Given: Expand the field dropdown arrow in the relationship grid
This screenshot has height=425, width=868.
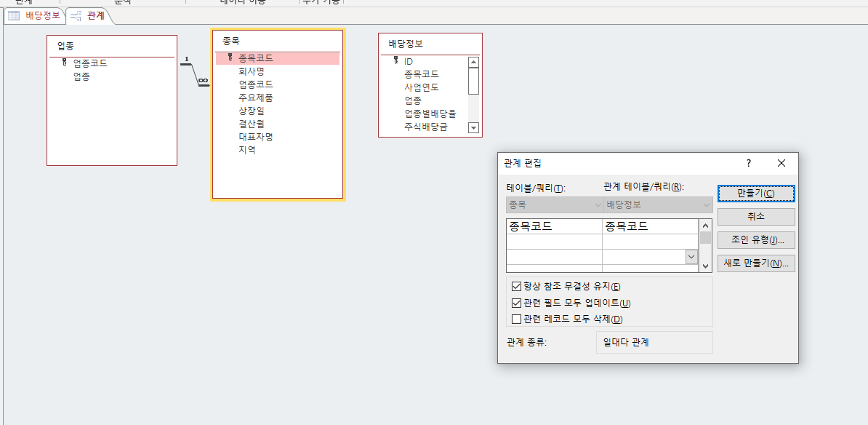Looking at the screenshot, I should click(x=691, y=256).
